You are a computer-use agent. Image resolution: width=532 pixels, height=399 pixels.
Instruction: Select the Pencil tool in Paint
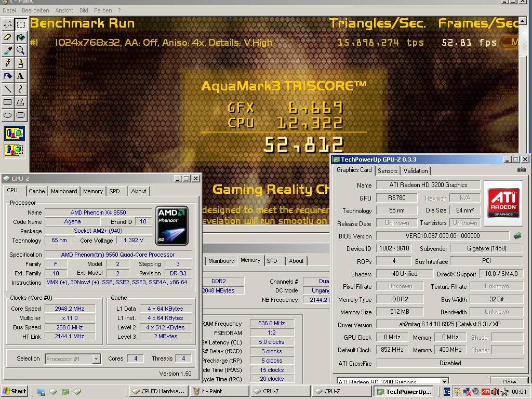click(8, 63)
